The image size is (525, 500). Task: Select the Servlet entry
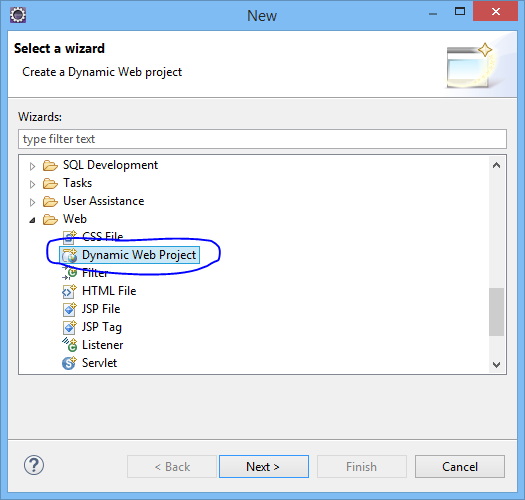click(x=99, y=363)
